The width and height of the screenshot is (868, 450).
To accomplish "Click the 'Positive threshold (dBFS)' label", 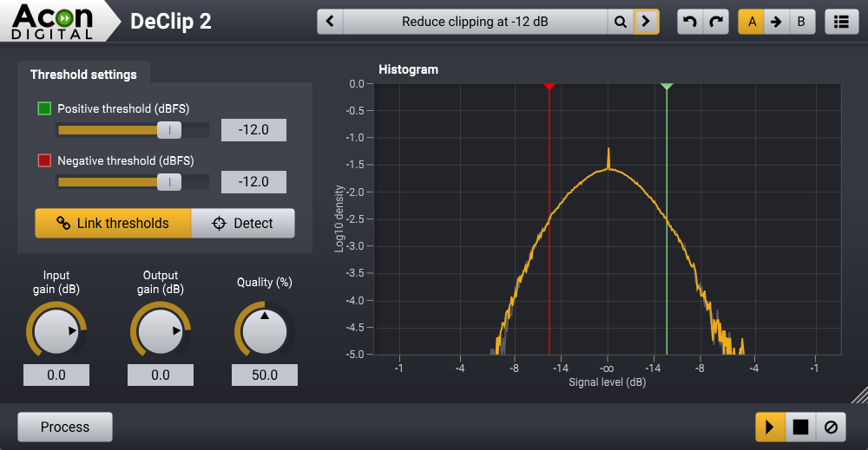I will [x=123, y=108].
